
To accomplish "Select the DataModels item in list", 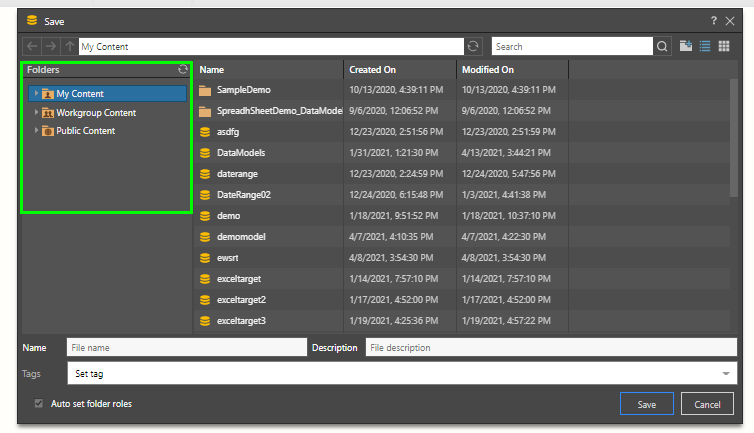I will pos(240,153).
